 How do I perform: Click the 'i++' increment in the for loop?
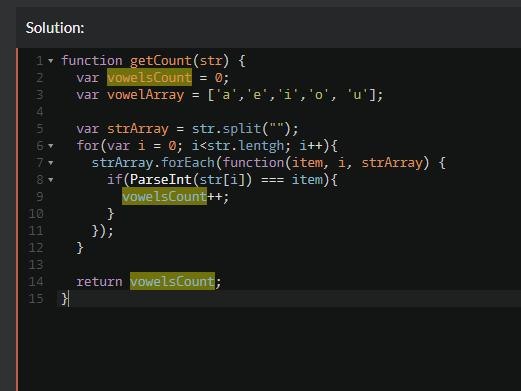click(x=311, y=146)
